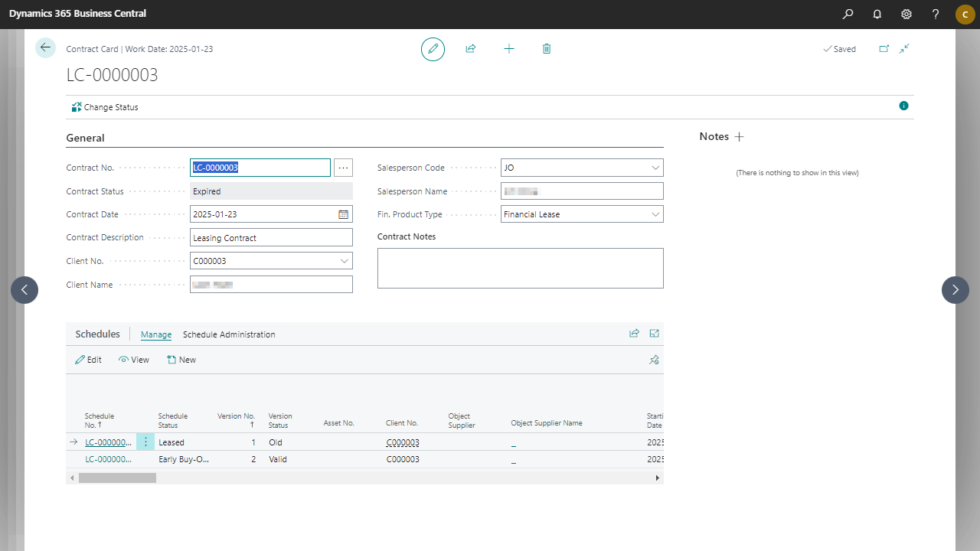Open the Client No. dropdown
Viewport: 980px width, 551px height.
[x=345, y=261]
